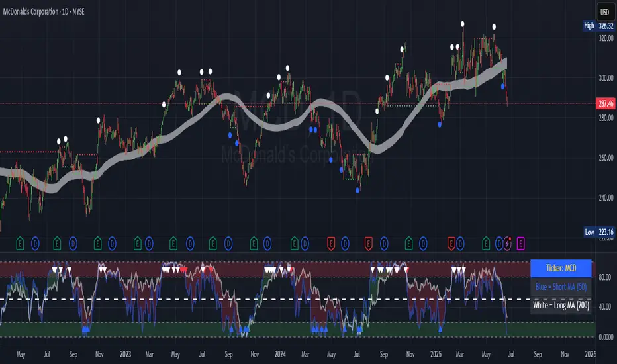
Task: Click the Ticker: MCD legend header
Action: 561,269
